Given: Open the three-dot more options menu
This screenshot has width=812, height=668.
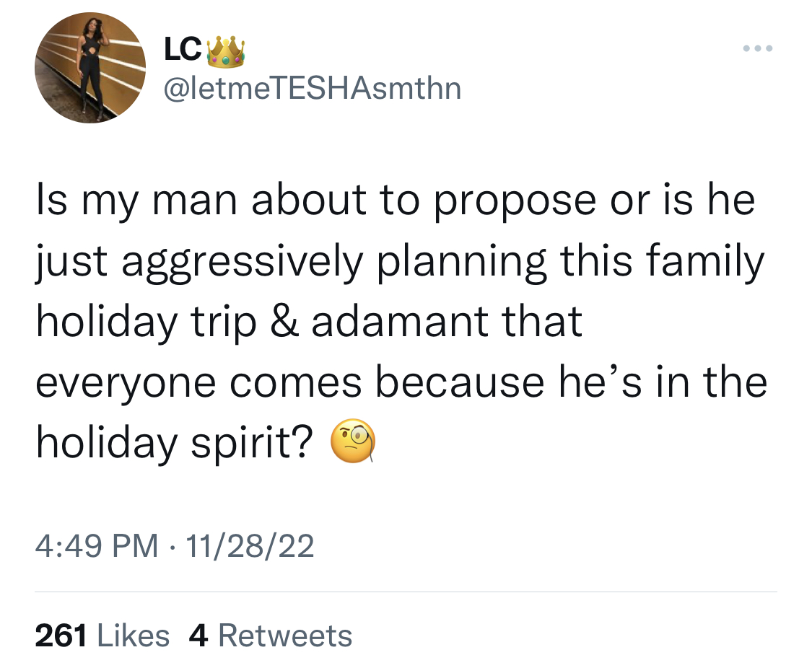Looking at the screenshot, I should pos(758,48).
